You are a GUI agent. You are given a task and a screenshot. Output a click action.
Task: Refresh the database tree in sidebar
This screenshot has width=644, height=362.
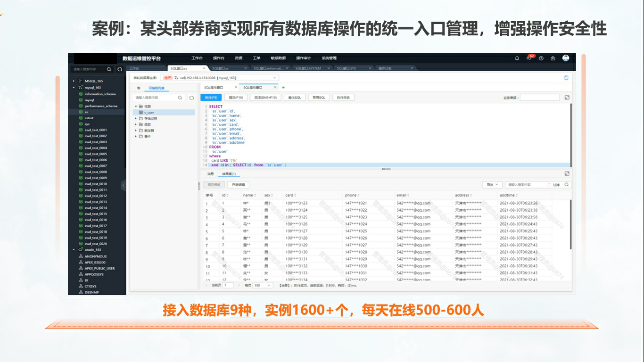click(x=120, y=69)
